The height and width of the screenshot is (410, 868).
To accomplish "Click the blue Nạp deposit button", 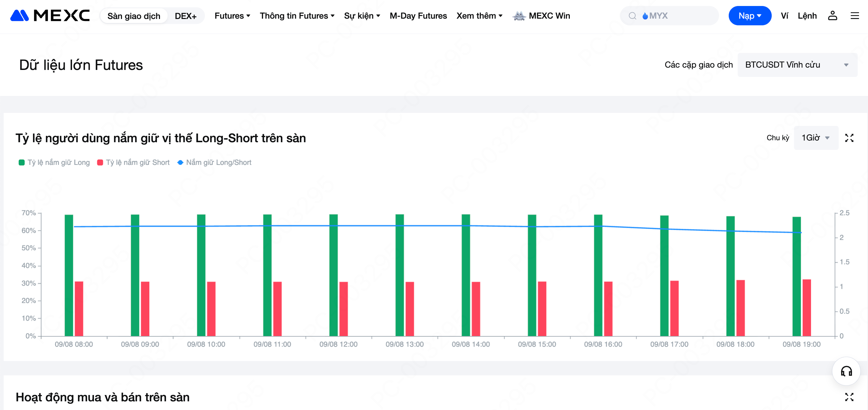I will (x=749, y=16).
